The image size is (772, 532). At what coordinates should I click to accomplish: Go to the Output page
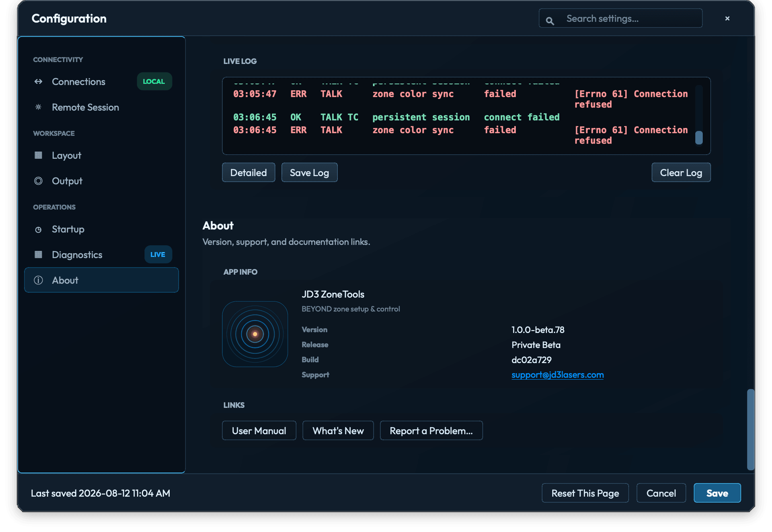[101, 181]
